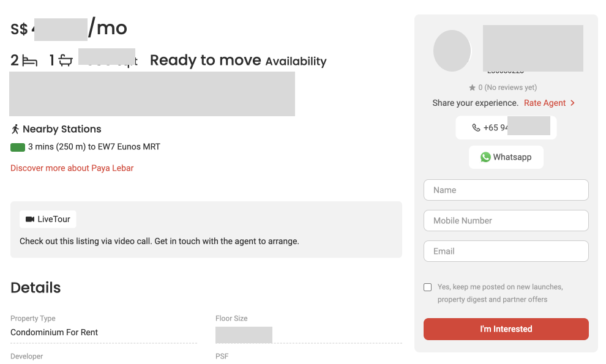Click into the Mobile Number field
Viewport: 606px width, 364px height.
tap(506, 220)
